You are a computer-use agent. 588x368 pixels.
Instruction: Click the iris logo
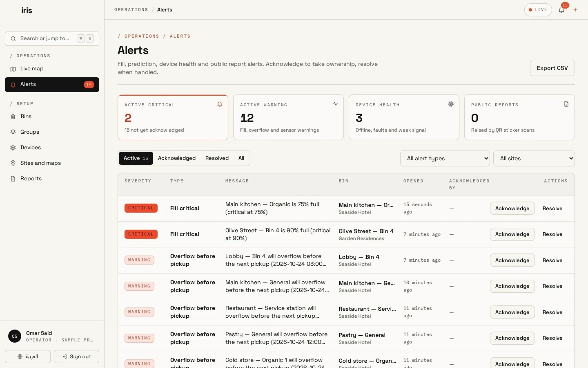(27, 11)
